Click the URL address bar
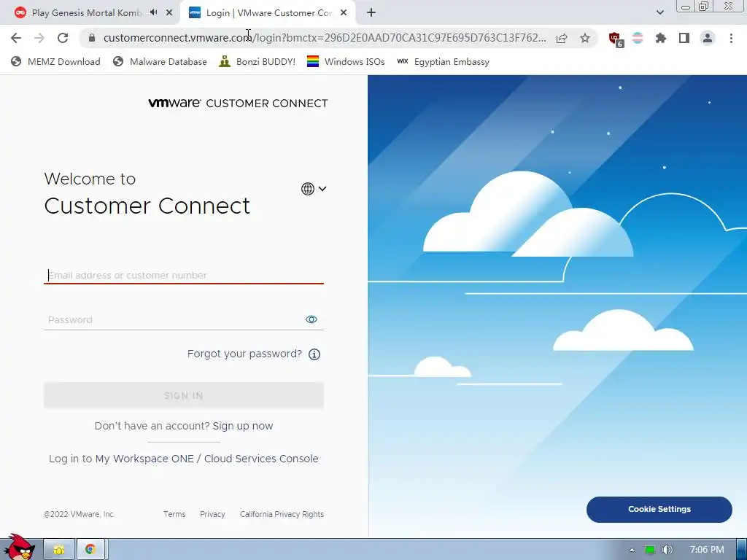 [325, 38]
